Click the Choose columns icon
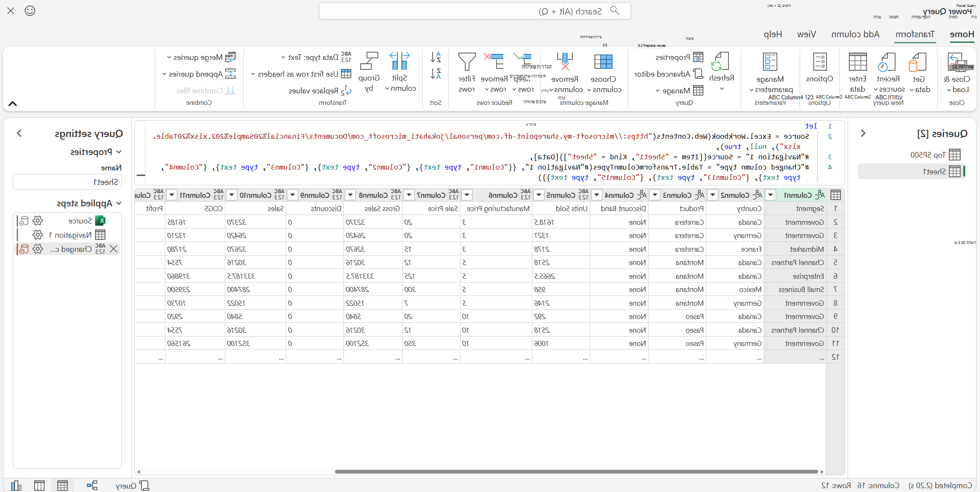The width and height of the screenshot is (980, 492). pos(604,63)
